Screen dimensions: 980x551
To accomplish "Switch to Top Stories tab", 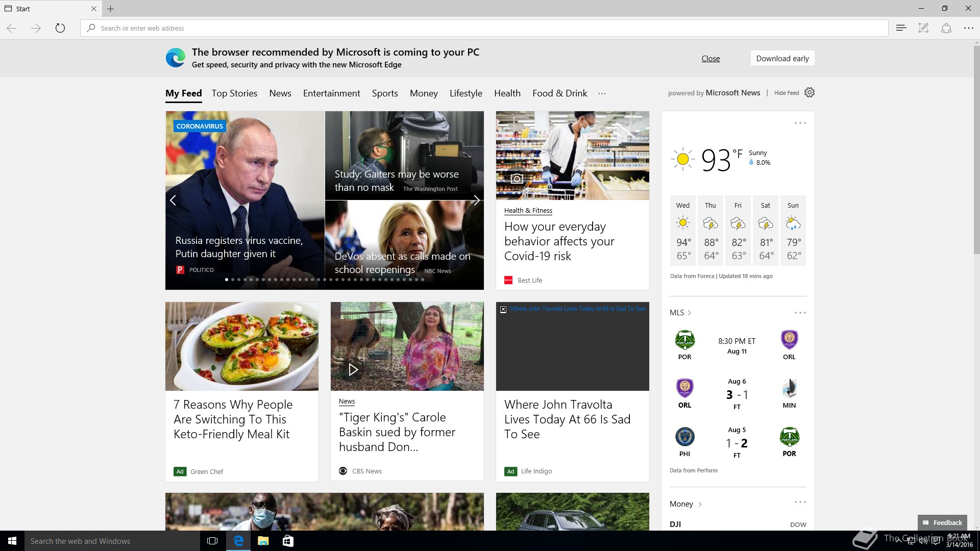I will coord(234,93).
